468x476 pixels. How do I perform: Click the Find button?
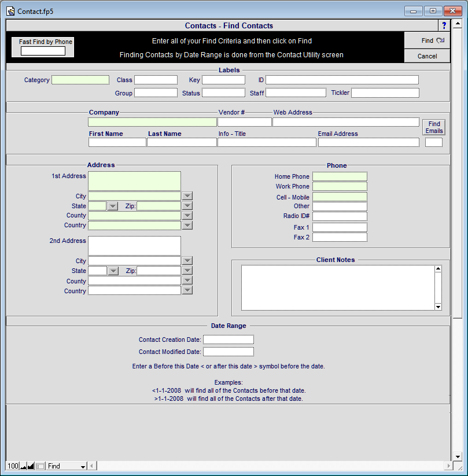point(427,40)
